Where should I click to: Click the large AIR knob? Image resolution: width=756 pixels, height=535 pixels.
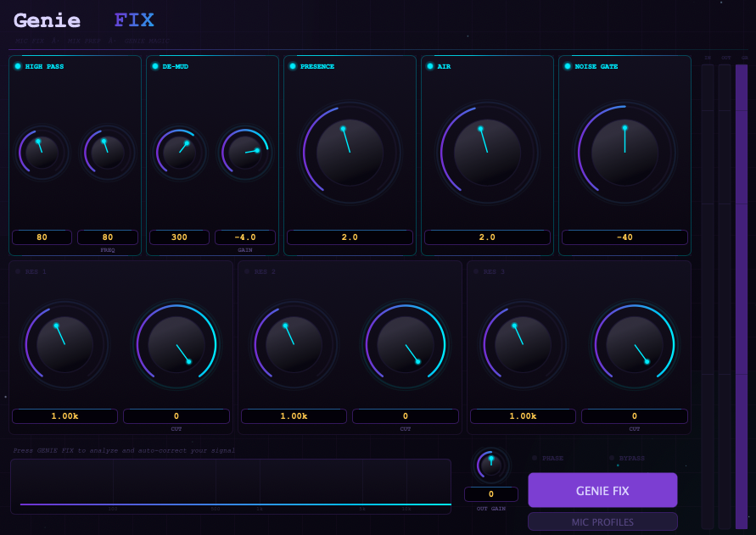coord(487,153)
